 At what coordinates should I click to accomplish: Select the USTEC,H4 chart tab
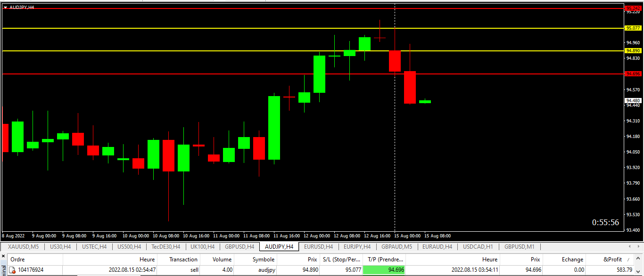94,246
